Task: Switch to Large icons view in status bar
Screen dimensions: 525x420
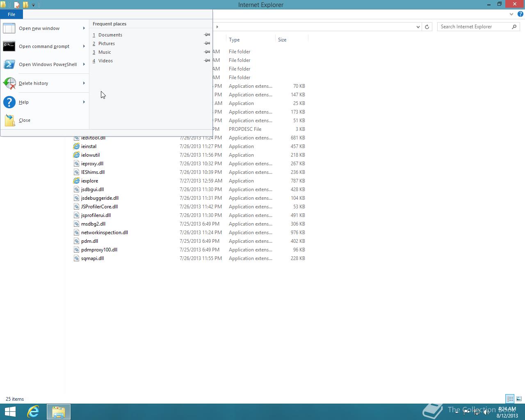Action: pos(519,399)
